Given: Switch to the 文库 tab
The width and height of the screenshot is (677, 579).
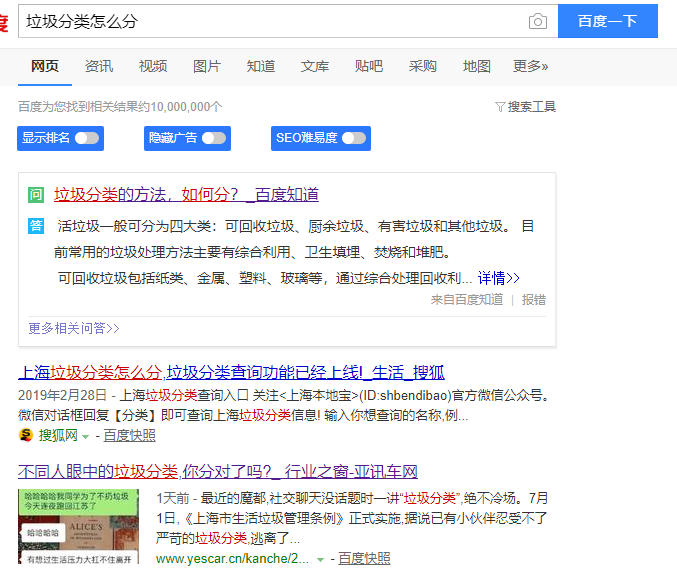Looking at the screenshot, I should click(x=315, y=66).
